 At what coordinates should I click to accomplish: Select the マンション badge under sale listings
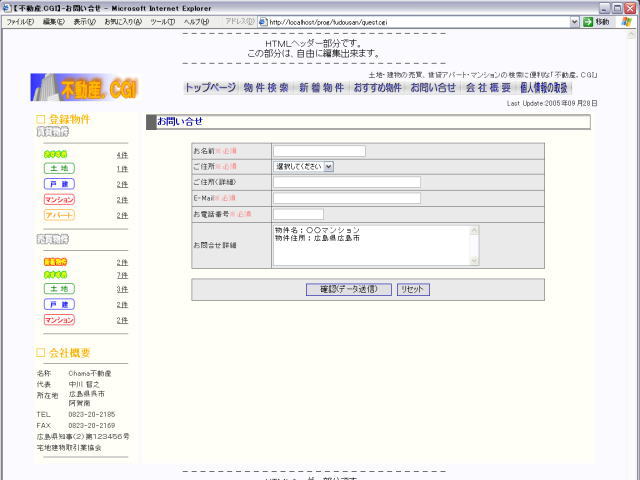pyautogui.click(x=59, y=320)
